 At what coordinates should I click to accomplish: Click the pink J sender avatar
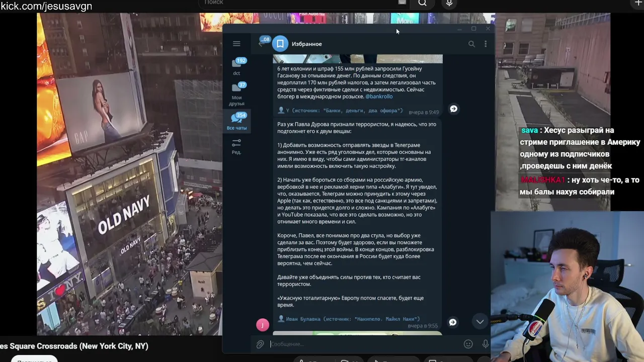tap(263, 325)
